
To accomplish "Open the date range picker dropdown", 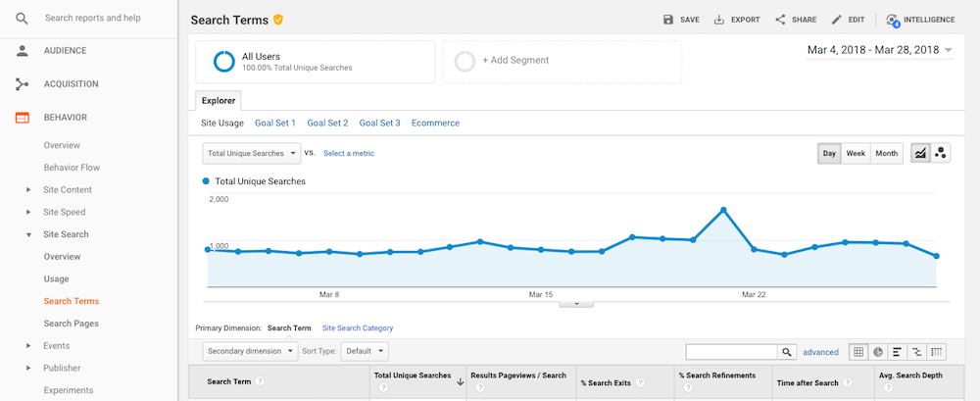I will [x=880, y=50].
